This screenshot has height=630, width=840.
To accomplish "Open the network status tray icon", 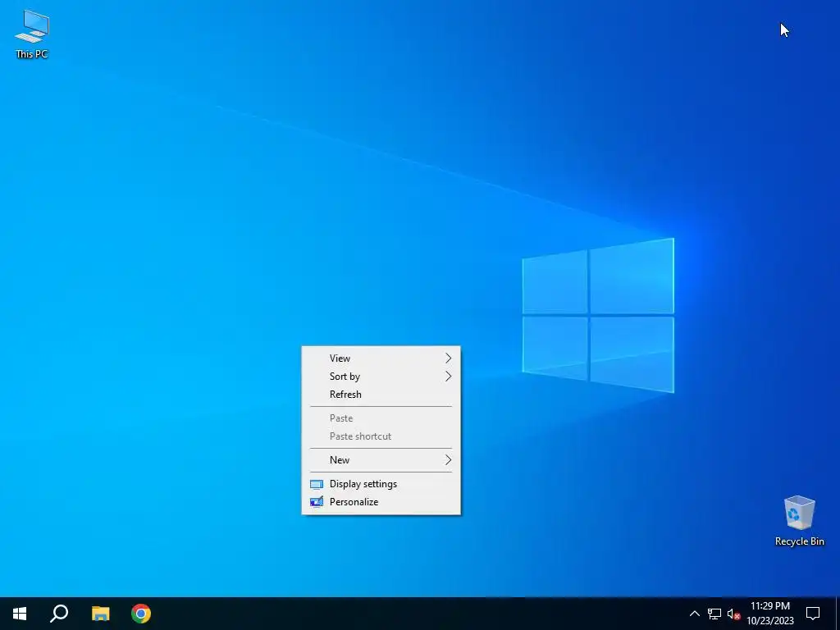I will coord(714,614).
